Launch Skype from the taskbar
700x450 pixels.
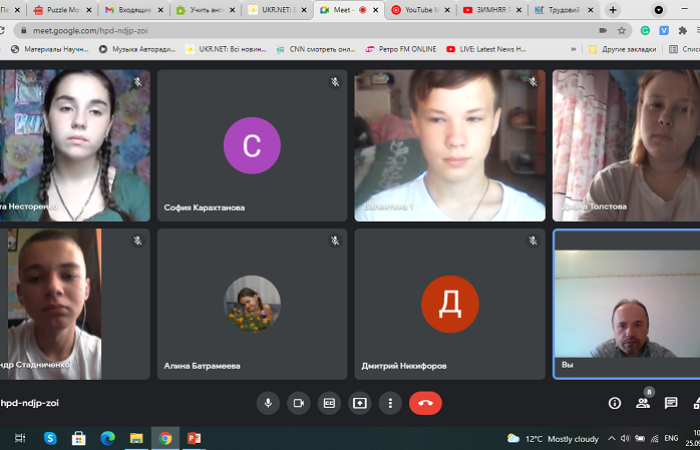(50, 438)
